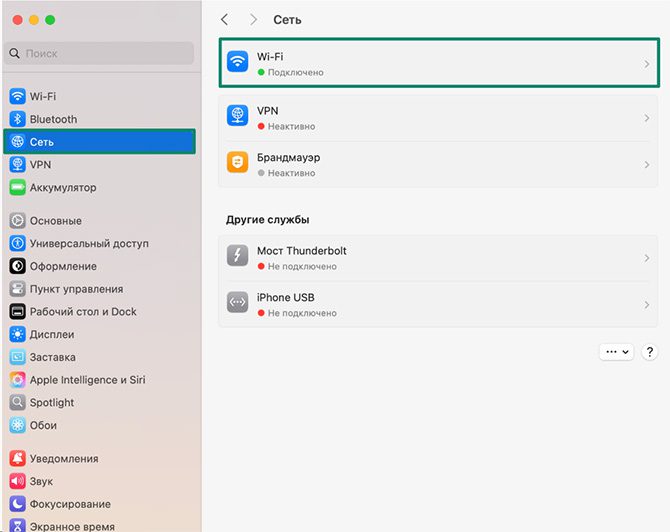670x532 pixels.
Task: Click the VPN icon in sidebar
Action: [x=18, y=164]
